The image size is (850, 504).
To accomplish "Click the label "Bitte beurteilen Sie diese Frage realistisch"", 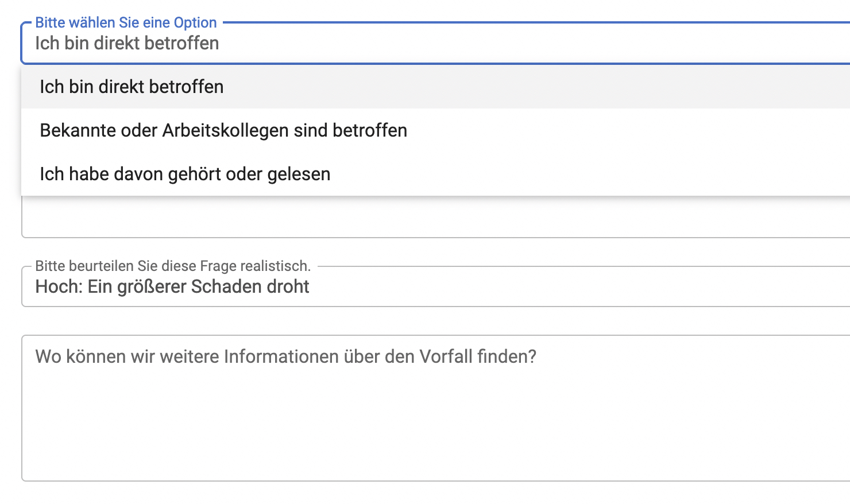I will point(172,266).
